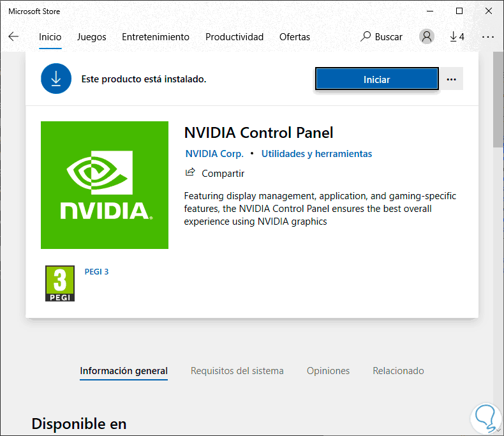Open the user account profile icon
The image size is (504, 436).
(x=427, y=36)
